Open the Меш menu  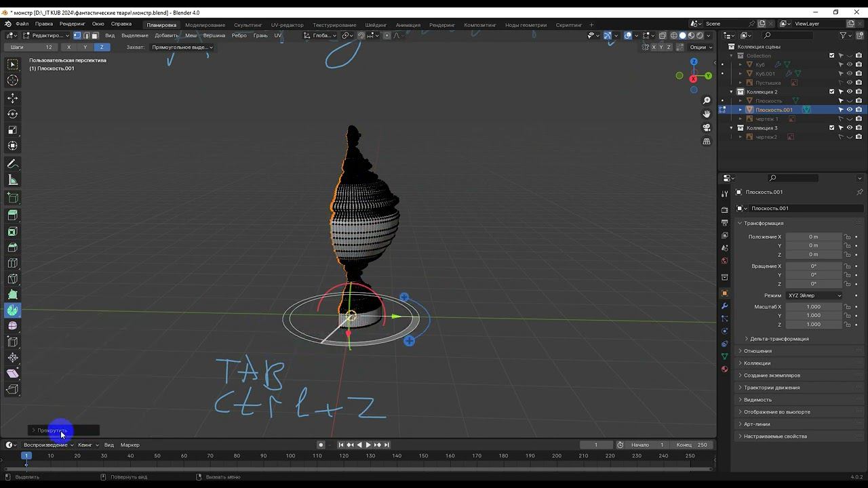(x=191, y=35)
